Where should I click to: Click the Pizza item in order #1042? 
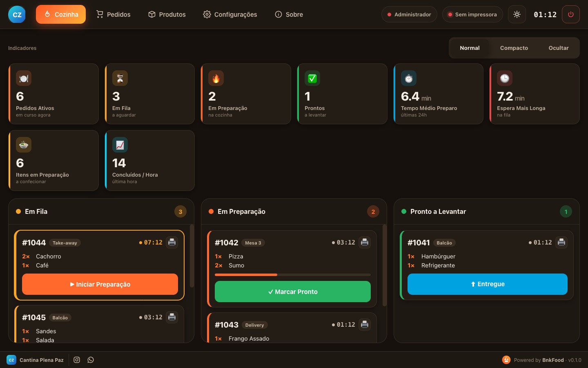click(x=236, y=256)
